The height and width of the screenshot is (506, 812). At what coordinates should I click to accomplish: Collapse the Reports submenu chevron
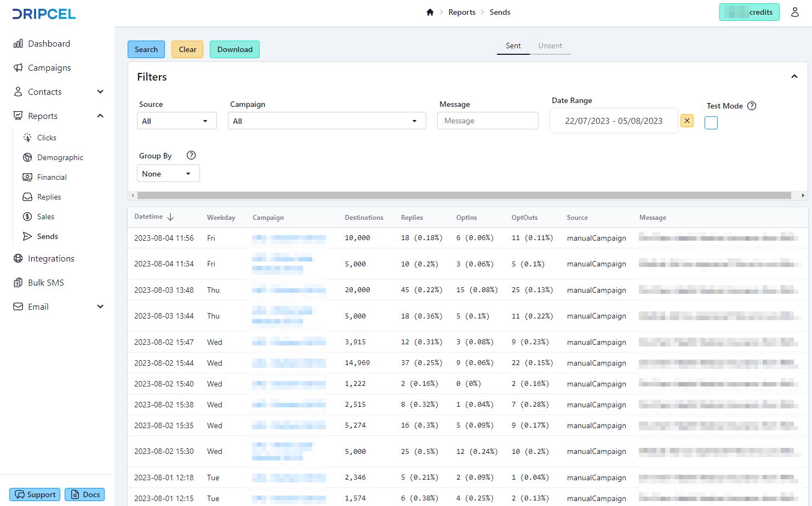tap(100, 116)
